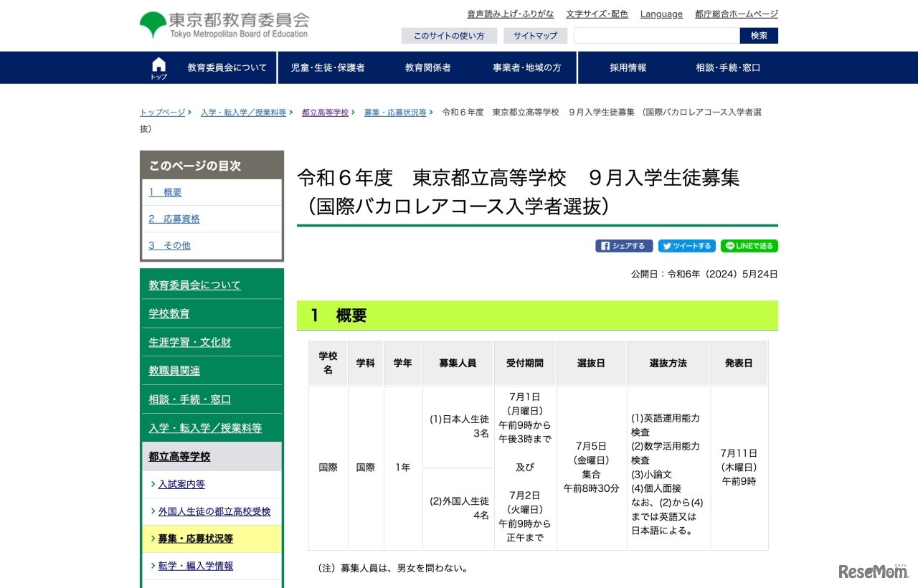Click the Tokyo Board of Education logo
This screenshot has width=918, height=588.
point(224,25)
